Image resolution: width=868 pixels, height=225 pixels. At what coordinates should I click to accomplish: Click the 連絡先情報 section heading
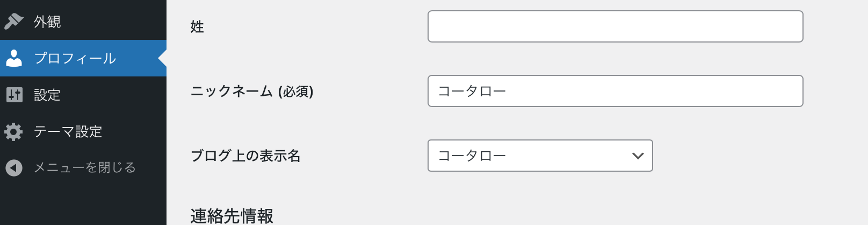tap(232, 216)
